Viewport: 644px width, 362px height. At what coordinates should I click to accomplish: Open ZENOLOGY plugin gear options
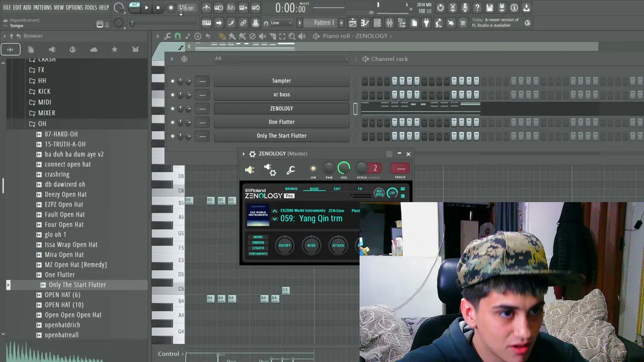(x=253, y=154)
